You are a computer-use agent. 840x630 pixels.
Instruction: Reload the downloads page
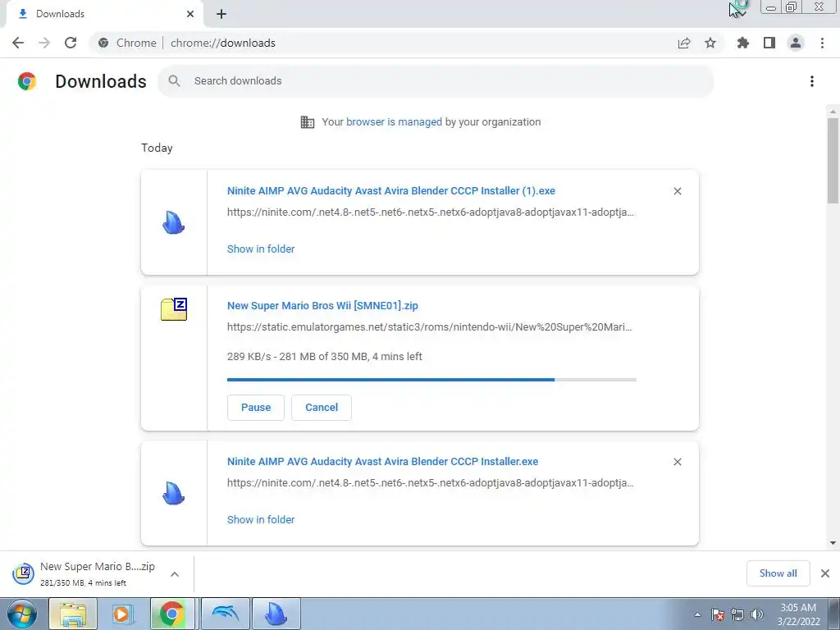point(71,43)
